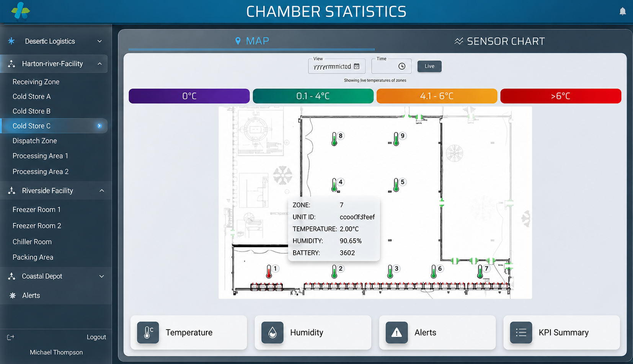Screen dimensions: 633x364
Task: Click the user name Michael Thompson
Action: pos(56,352)
